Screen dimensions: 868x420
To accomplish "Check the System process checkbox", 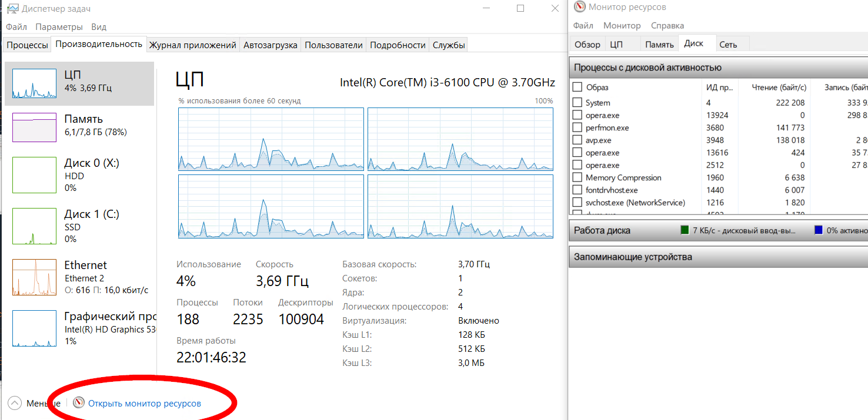I will click(x=577, y=103).
